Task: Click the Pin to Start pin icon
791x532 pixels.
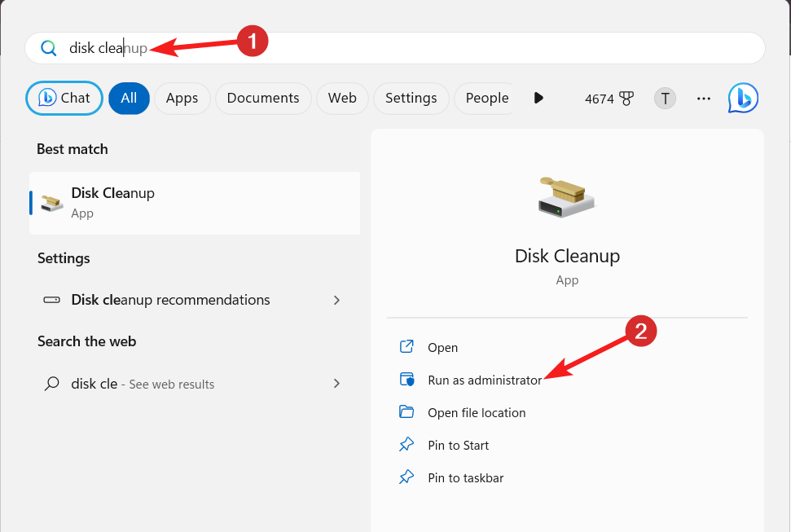Action: pyautogui.click(x=406, y=444)
